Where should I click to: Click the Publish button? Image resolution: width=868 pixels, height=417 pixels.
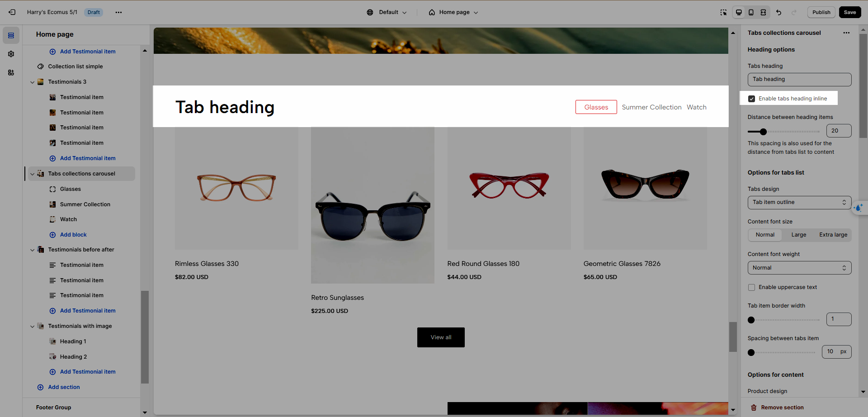click(x=821, y=12)
